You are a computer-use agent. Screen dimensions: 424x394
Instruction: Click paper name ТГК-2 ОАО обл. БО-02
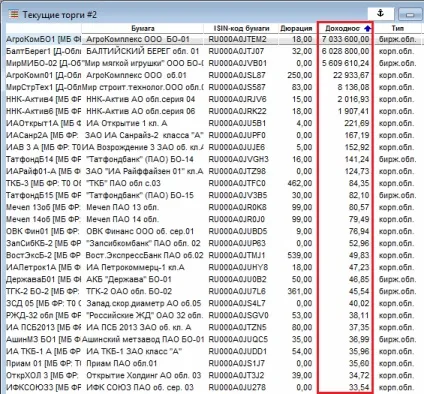(x=129, y=291)
